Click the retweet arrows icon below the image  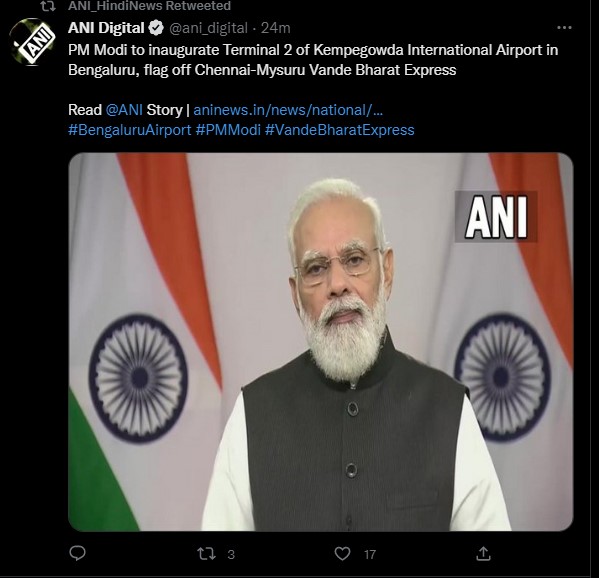[206, 554]
